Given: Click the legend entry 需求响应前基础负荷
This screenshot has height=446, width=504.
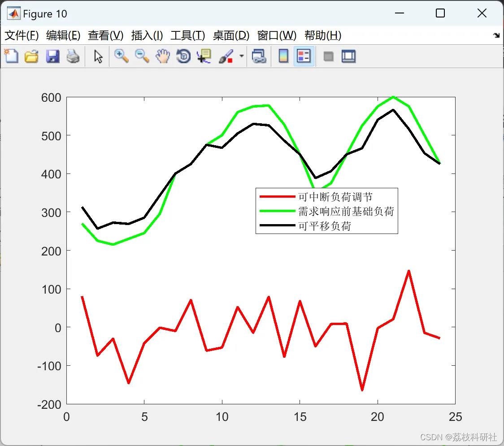Looking at the screenshot, I should (x=346, y=212).
